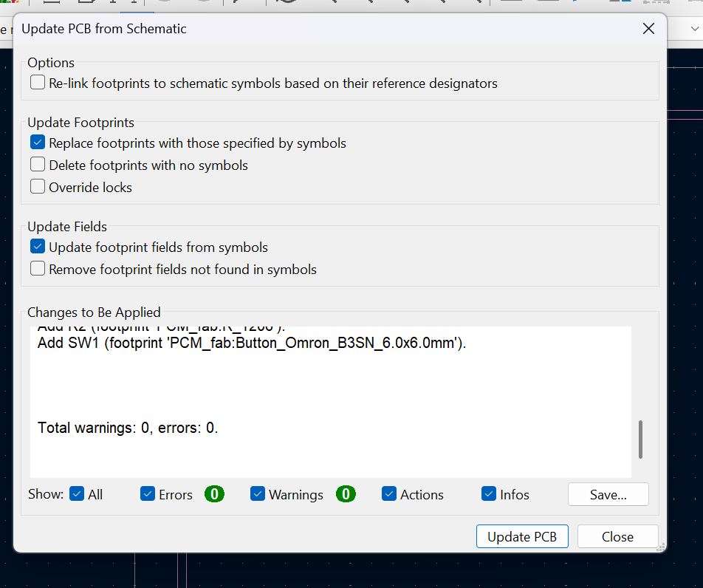This screenshot has width=703, height=588.
Task: Click the blue icon near the toolbar's right end
Action: pos(625,3)
